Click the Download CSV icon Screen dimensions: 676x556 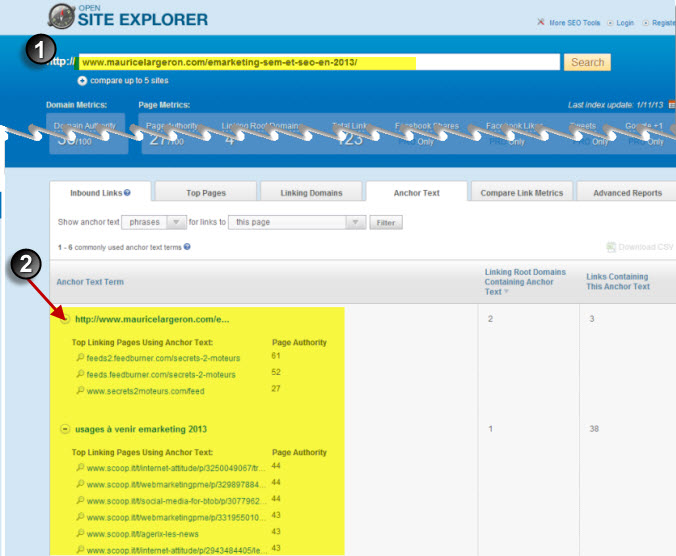611,247
